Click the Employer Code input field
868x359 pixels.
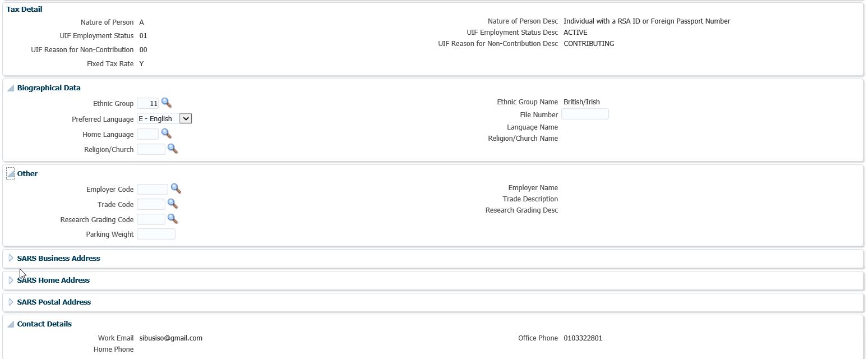tap(153, 189)
